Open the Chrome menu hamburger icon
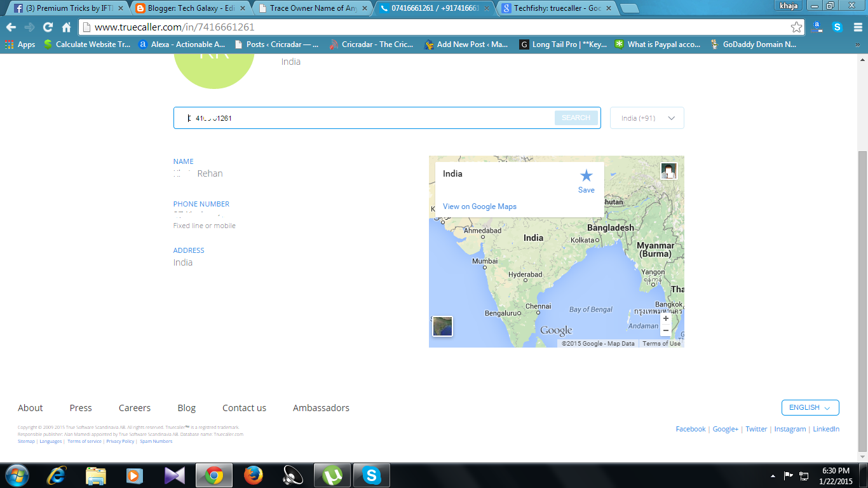The image size is (868, 488). pyautogui.click(x=858, y=27)
